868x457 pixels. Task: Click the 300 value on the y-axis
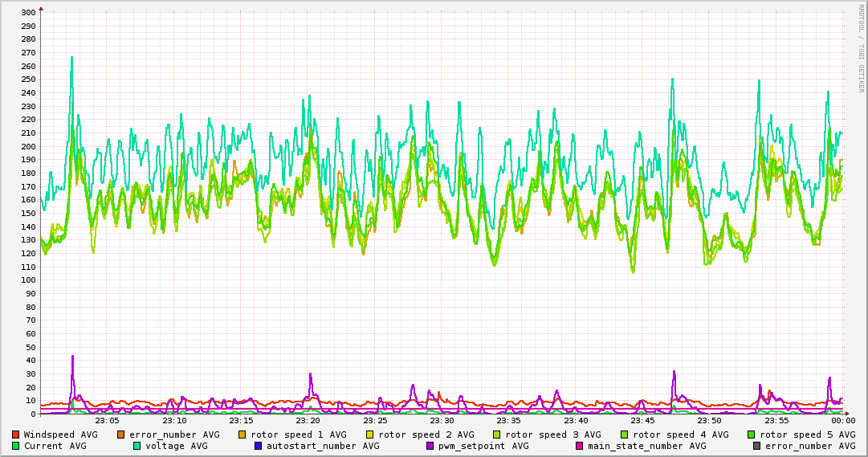(x=26, y=13)
